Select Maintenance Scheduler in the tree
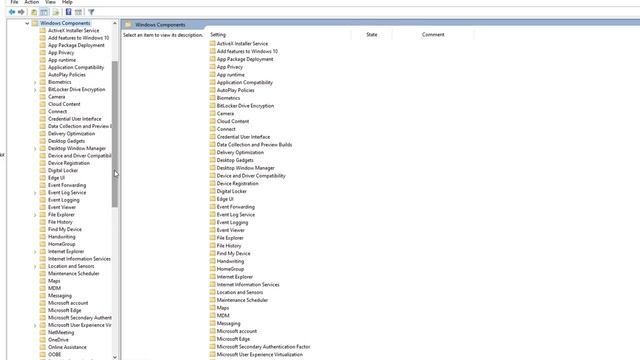 point(73,273)
